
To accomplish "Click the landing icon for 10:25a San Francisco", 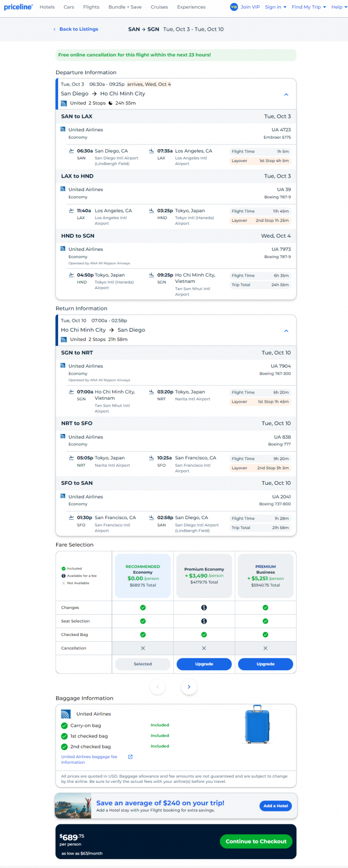I will pos(152,458).
